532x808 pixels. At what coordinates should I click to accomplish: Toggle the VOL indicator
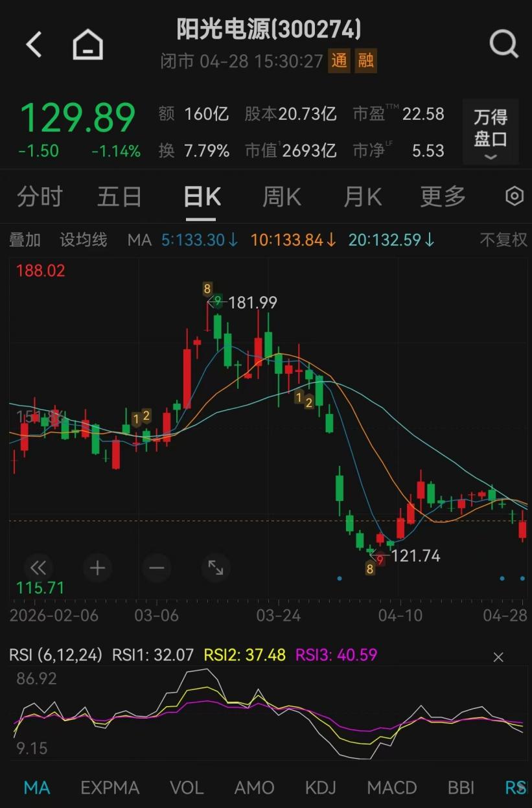[187, 787]
